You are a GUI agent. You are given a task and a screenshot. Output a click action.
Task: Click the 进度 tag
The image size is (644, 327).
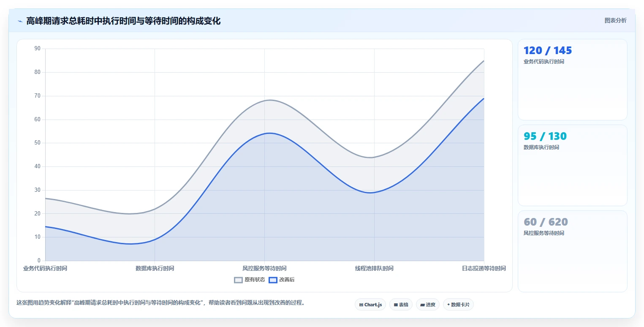point(428,305)
